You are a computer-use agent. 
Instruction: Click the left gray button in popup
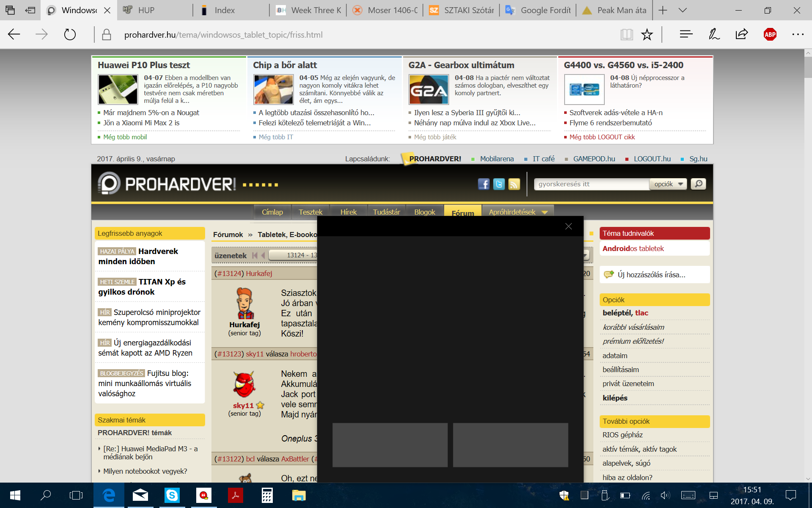[390, 445]
